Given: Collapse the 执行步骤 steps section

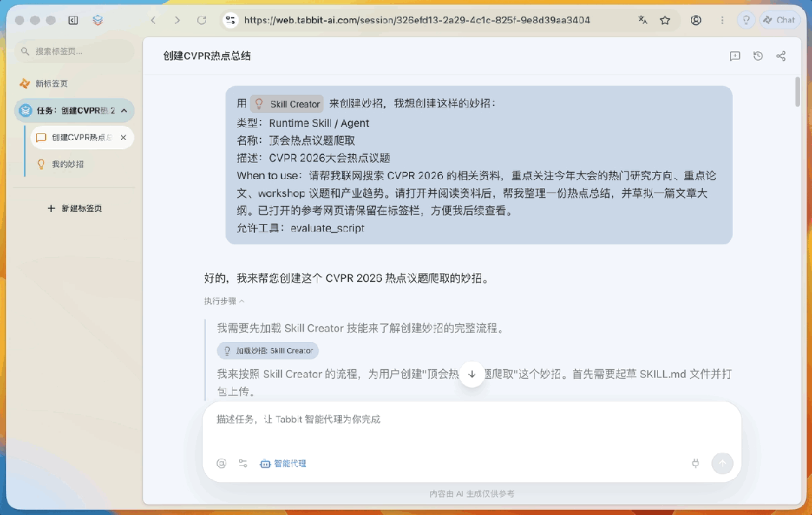Looking at the screenshot, I should pos(224,301).
